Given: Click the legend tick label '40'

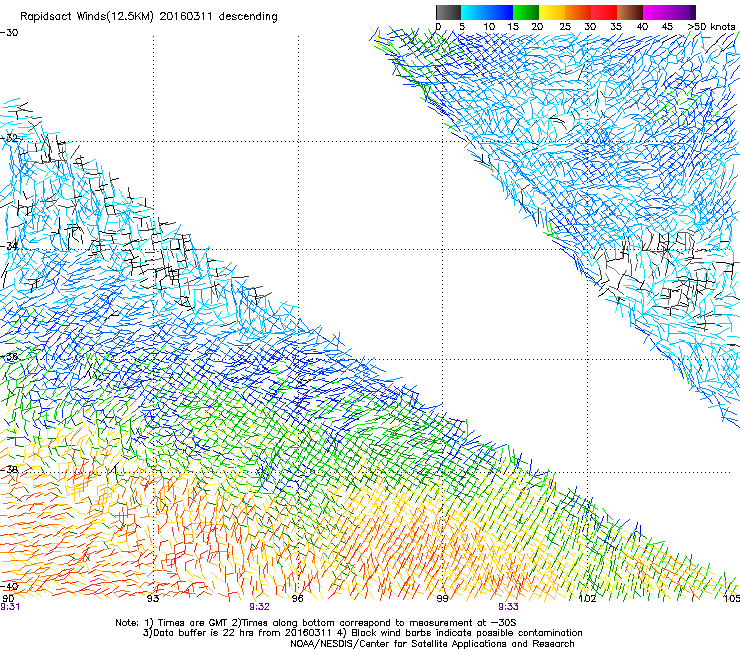Looking at the screenshot, I should tap(642, 27).
